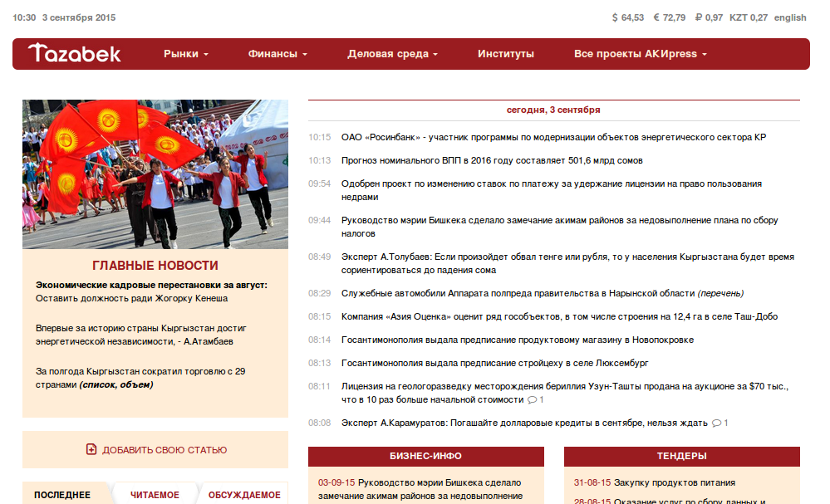
Task: Click the ruble exchange rate 0,97
Action: coord(709,17)
